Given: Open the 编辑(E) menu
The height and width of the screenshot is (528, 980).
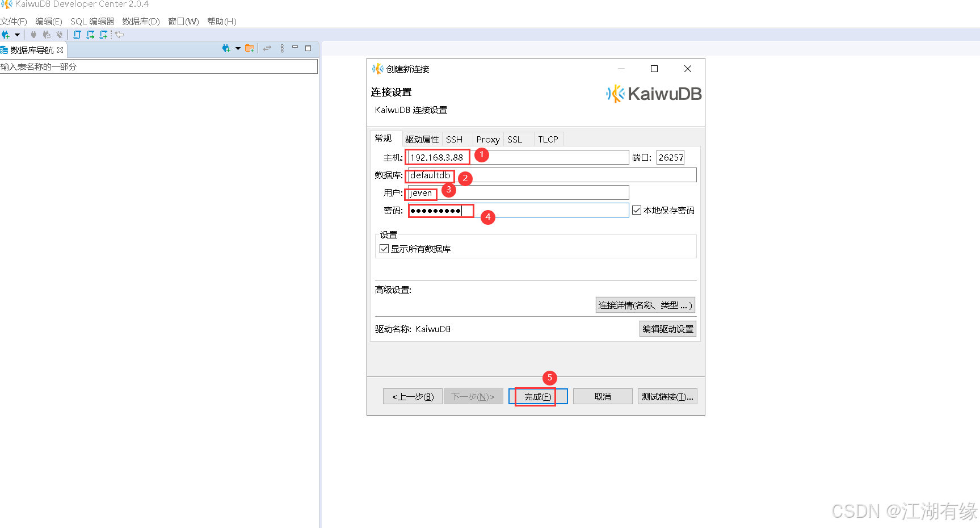Looking at the screenshot, I should (x=49, y=22).
